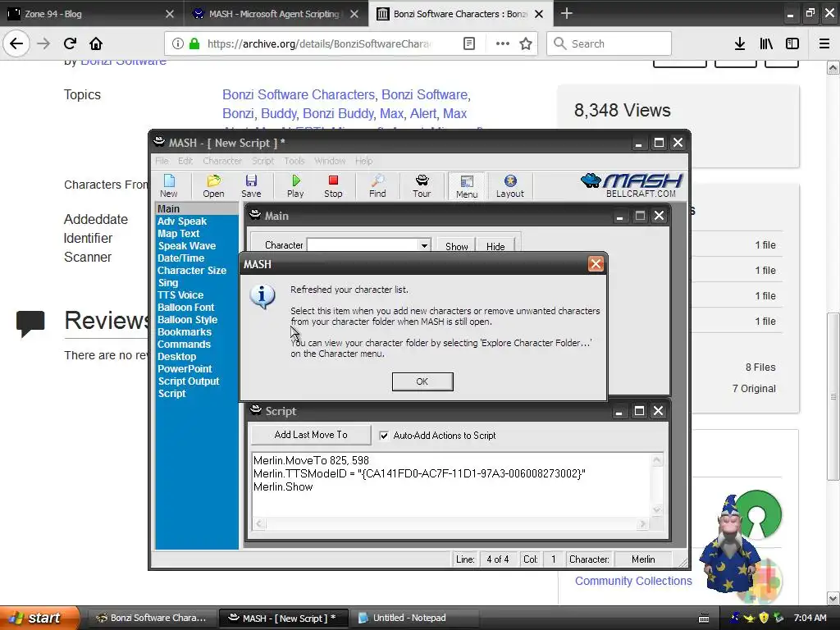840x630 pixels.
Task: Reload the page with the refresh icon
Action: click(70, 43)
